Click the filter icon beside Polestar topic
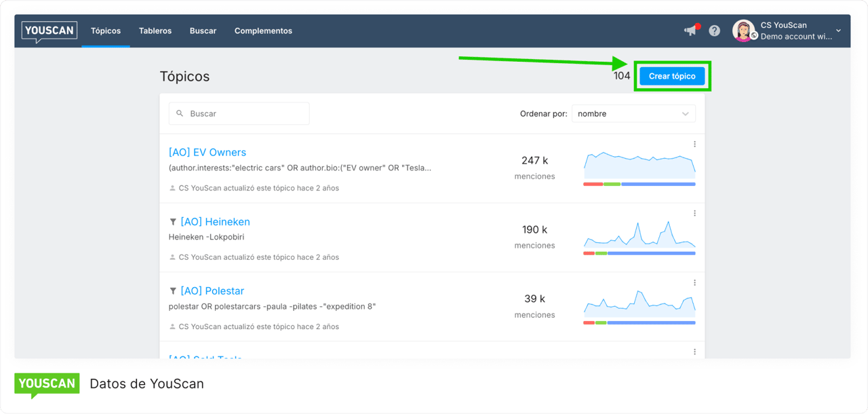The width and height of the screenshot is (868, 414). pos(173,291)
